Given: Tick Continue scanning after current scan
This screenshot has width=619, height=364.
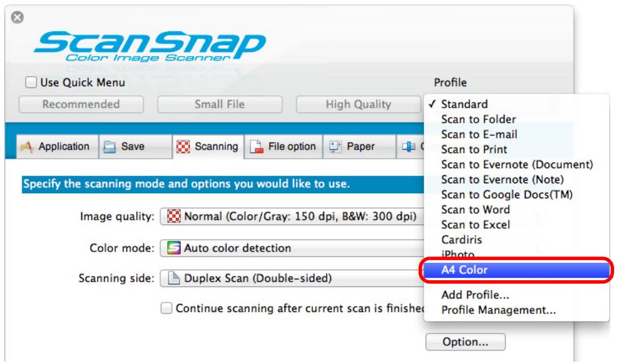Looking at the screenshot, I should click(166, 308).
